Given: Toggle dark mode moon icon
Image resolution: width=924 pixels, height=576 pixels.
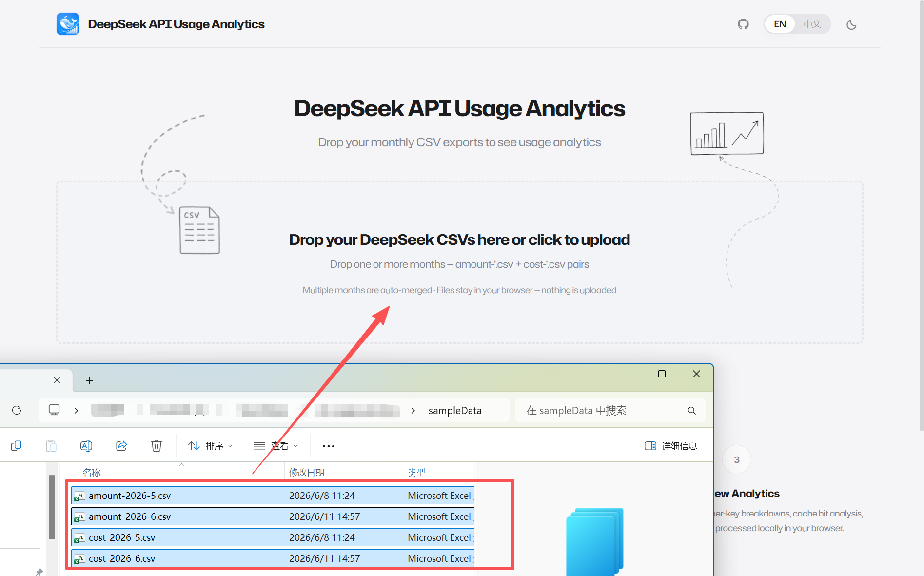Looking at the screenshot, I should click(x=851, y=24).
